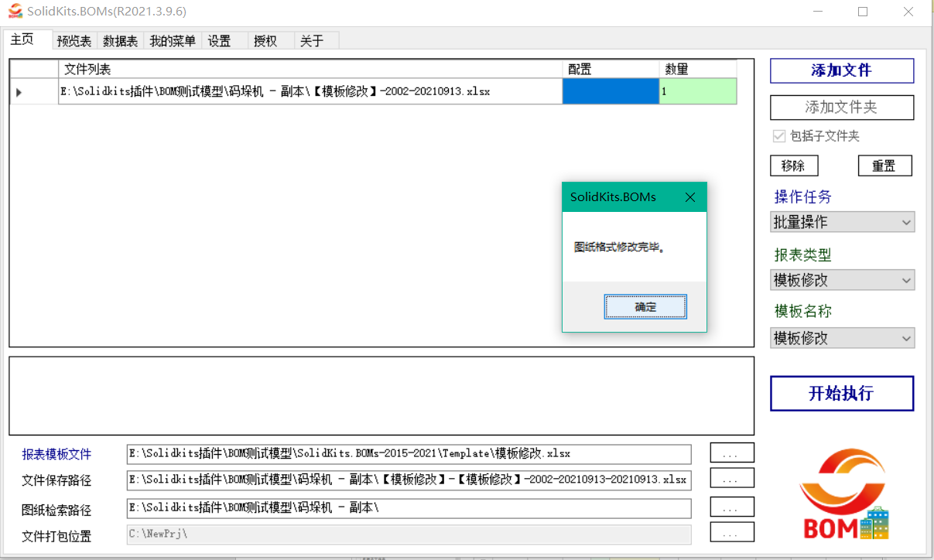Screen dimensions: 934x560
Task: Maximize the SolidKits.BOMs window
Action: click(863, 12)
